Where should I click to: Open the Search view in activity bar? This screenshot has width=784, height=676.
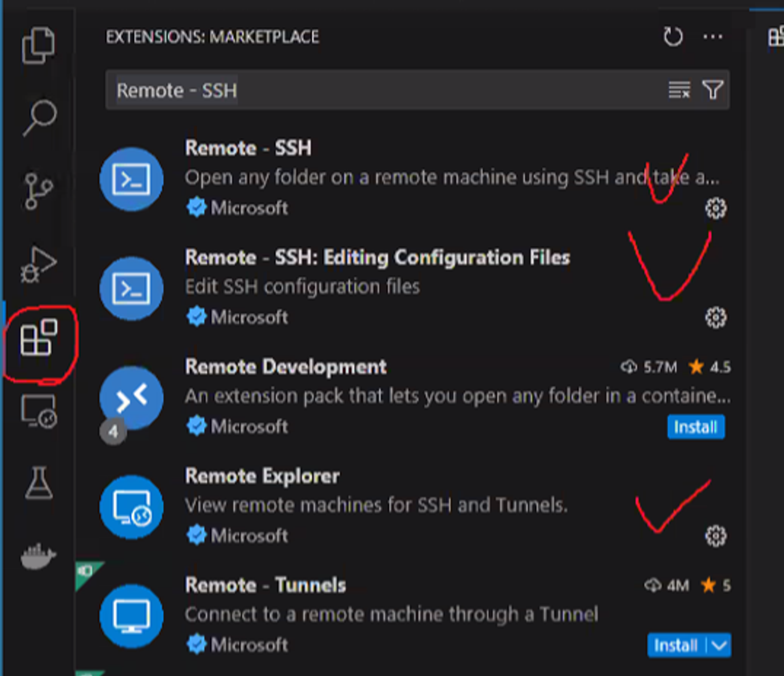(x=39, y=118)
